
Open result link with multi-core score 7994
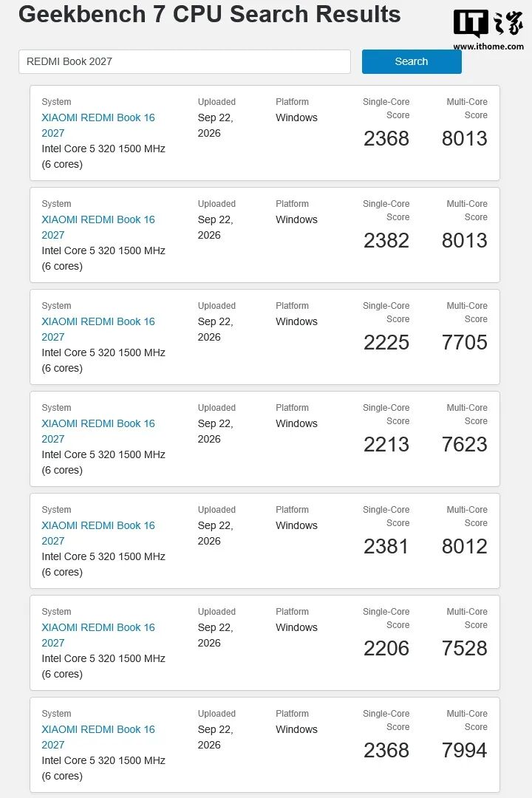tap(98, 737)
